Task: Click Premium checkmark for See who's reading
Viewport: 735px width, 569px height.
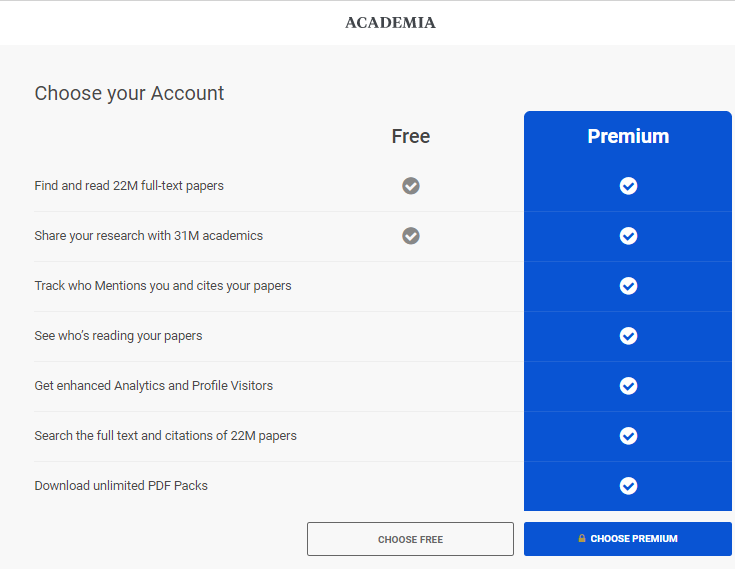Action: click(x=628, y=336)
